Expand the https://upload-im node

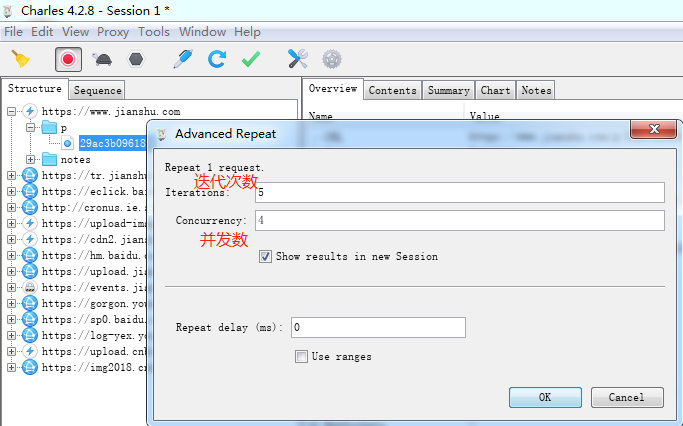(12, 223)
